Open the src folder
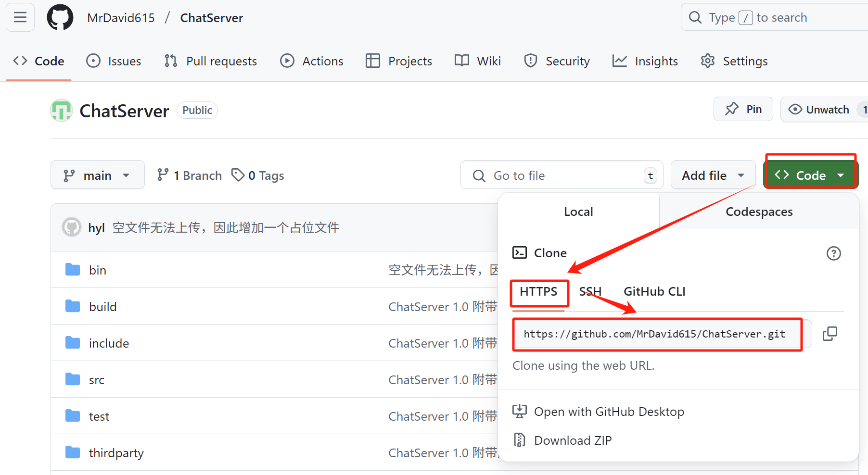 pyautogui.click(x=97, y=380)
